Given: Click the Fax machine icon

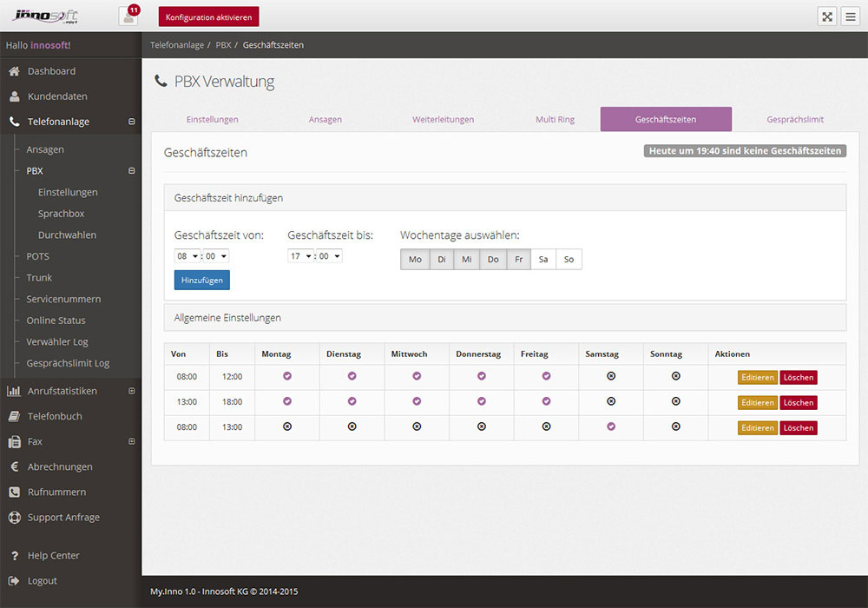Looking at the screenshot, I should click(15, 442).
